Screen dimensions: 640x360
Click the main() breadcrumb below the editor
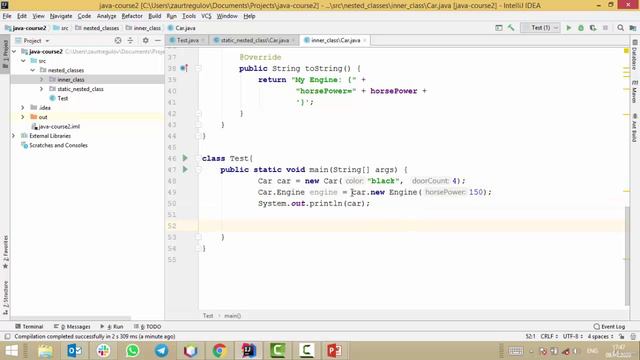(x=232, y=316)
